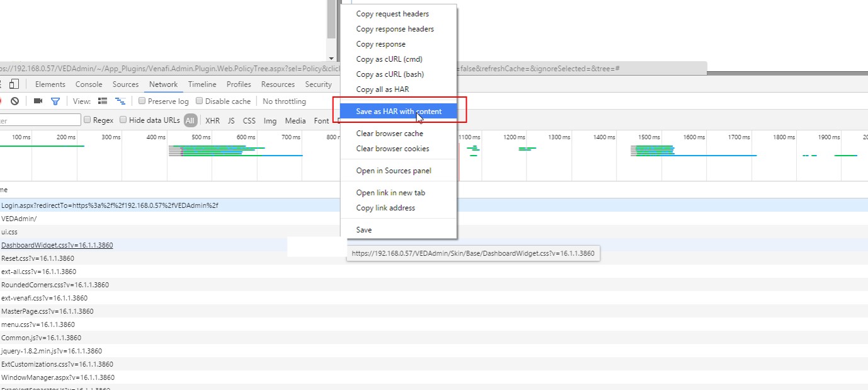Filter requests by Font

pyautogui.click(x=321, y=120)
